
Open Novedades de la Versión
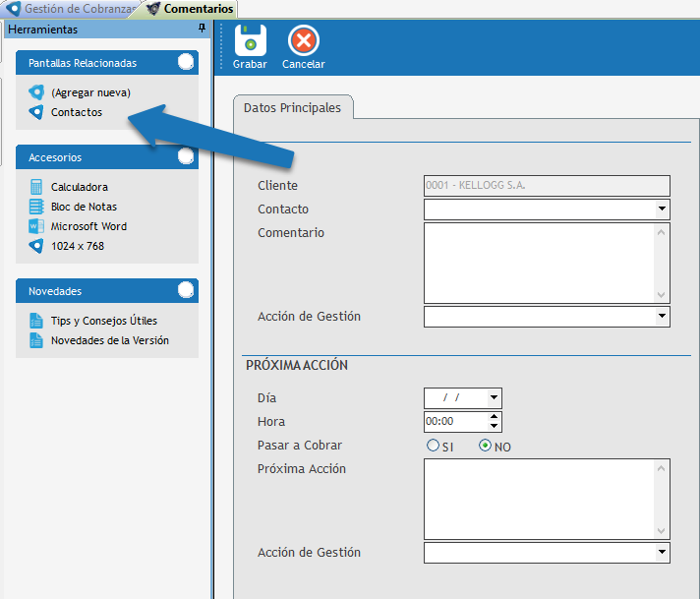109,340
